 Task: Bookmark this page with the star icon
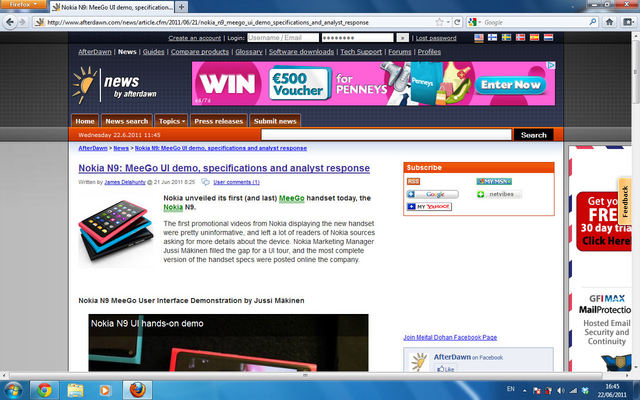[439, 22]
